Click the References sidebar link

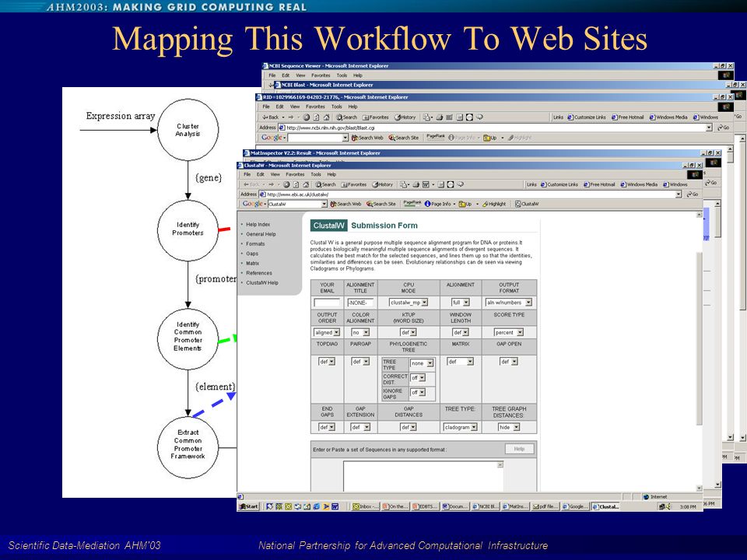point(258,273)
